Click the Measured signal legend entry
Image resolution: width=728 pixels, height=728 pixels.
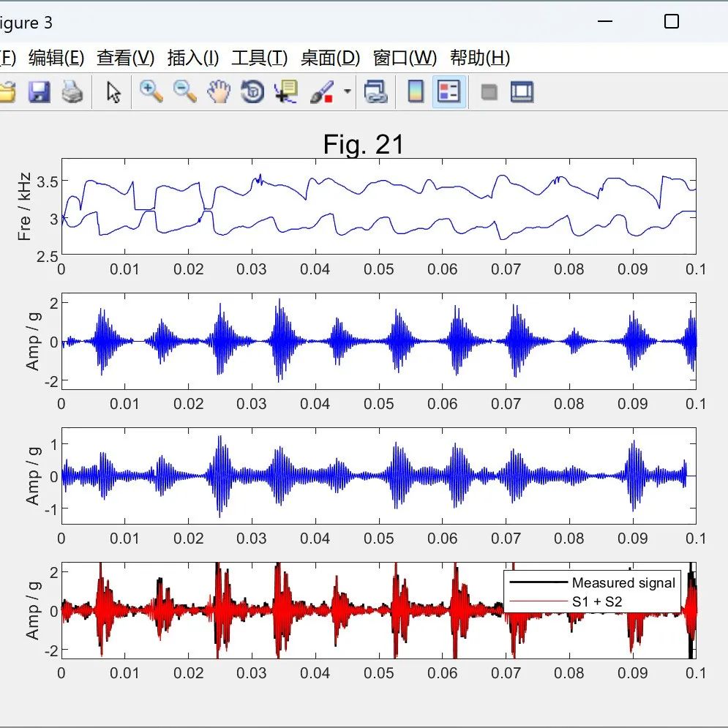tap(623, 582)
